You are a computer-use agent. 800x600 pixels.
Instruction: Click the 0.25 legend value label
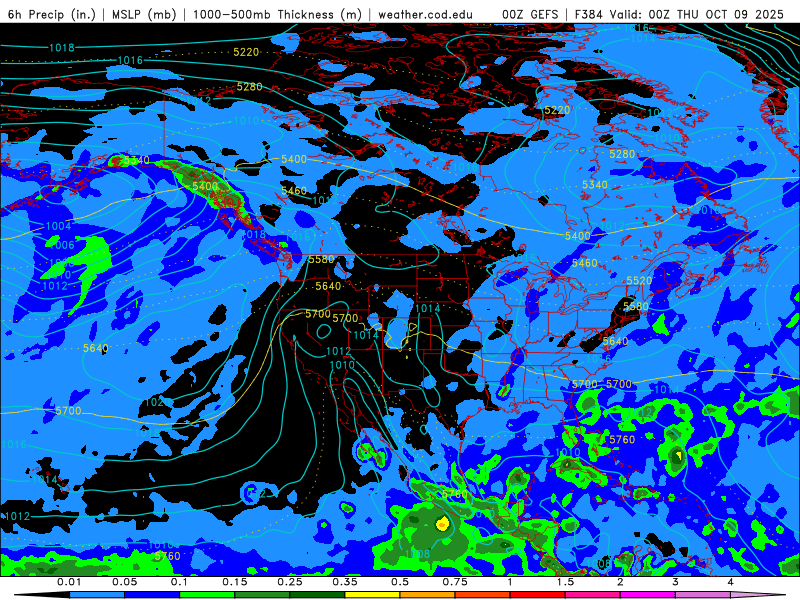289,582
